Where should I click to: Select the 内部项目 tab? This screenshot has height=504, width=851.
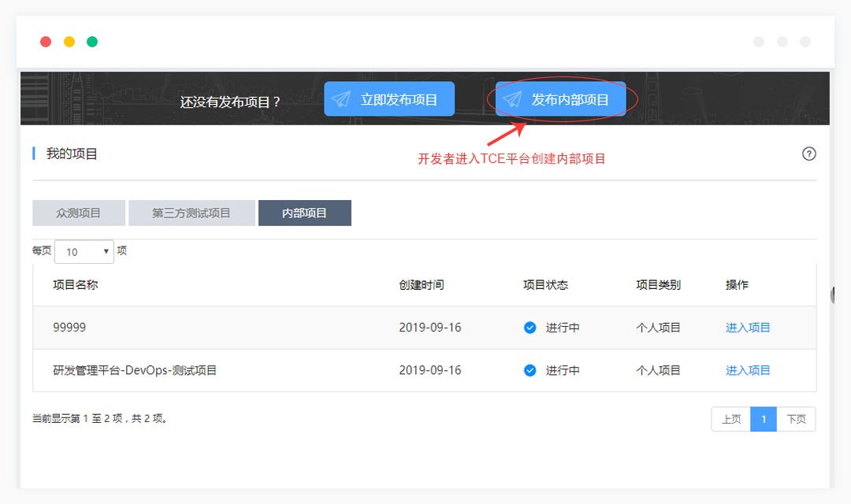tap(304, 213)
